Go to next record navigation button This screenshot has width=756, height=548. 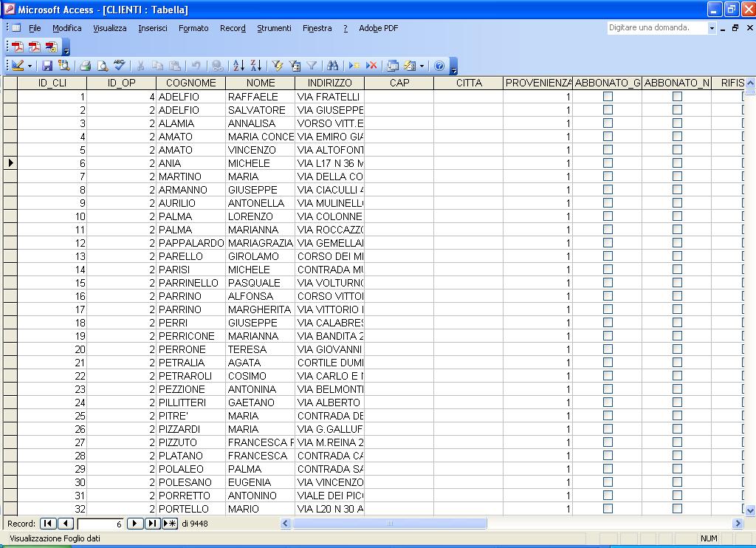click(x=135, y=524)
